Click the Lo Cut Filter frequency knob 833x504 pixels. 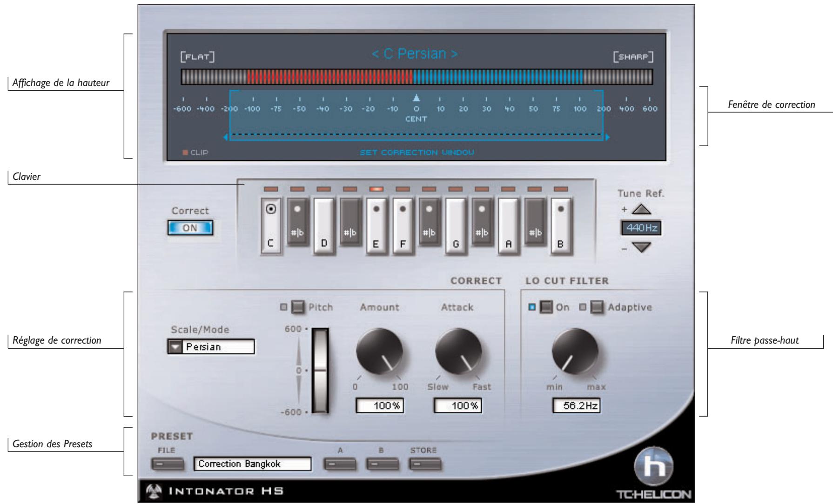(575, 352)
